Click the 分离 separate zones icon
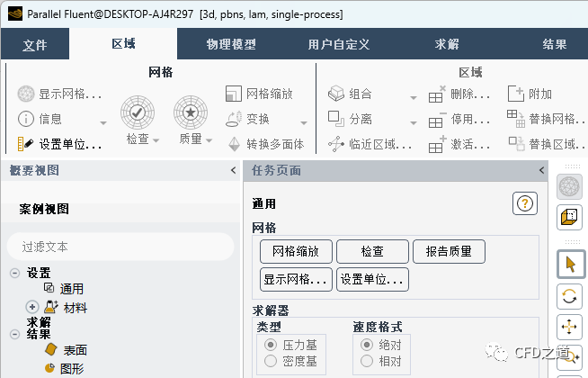This screenshot has height=378, width=588. 336,119
